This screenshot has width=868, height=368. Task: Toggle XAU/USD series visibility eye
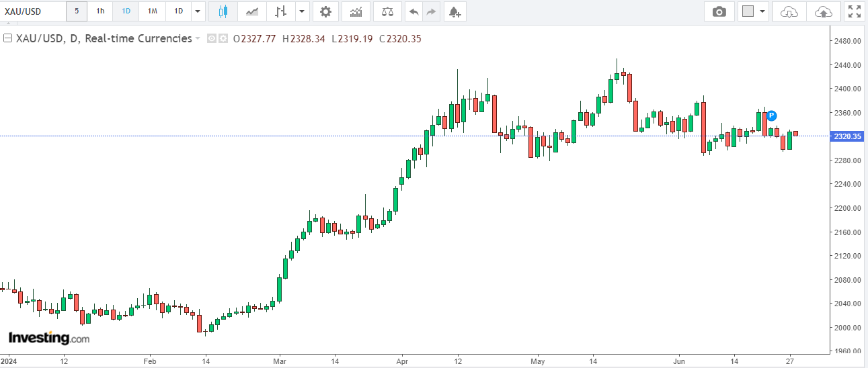coord(211,39)
